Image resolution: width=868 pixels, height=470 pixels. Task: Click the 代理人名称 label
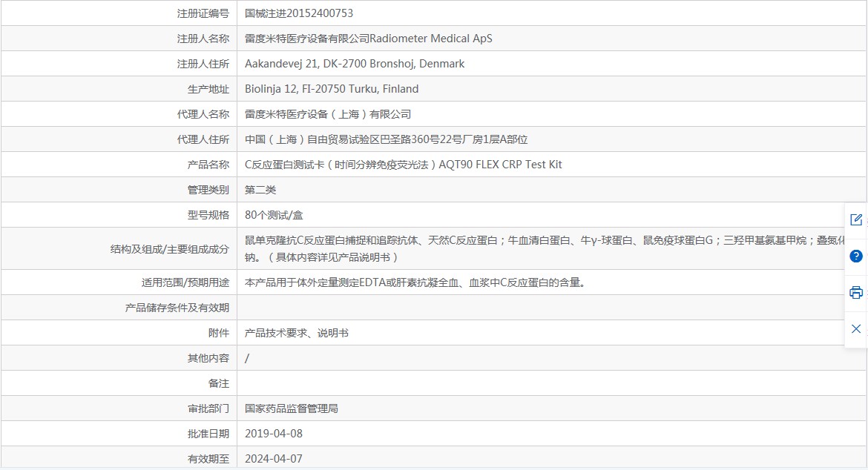point(203,114)
